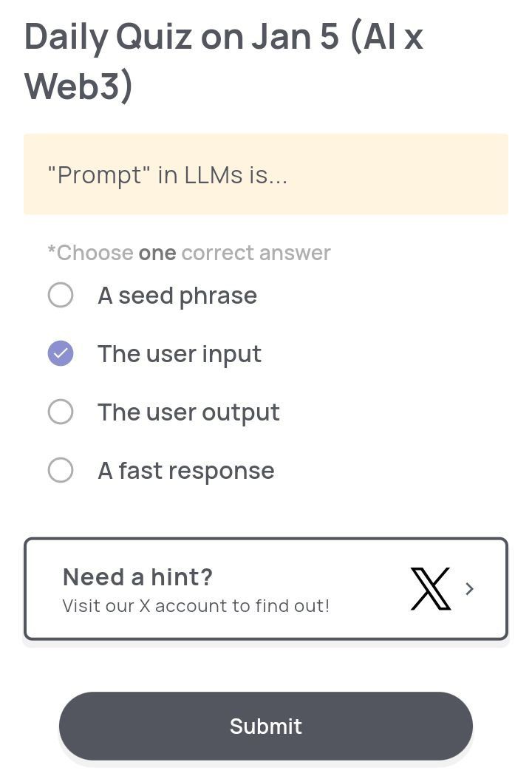532x776 pixels.
Task: Click the 'A seed phrase' answer text
Action: [177, 295]
